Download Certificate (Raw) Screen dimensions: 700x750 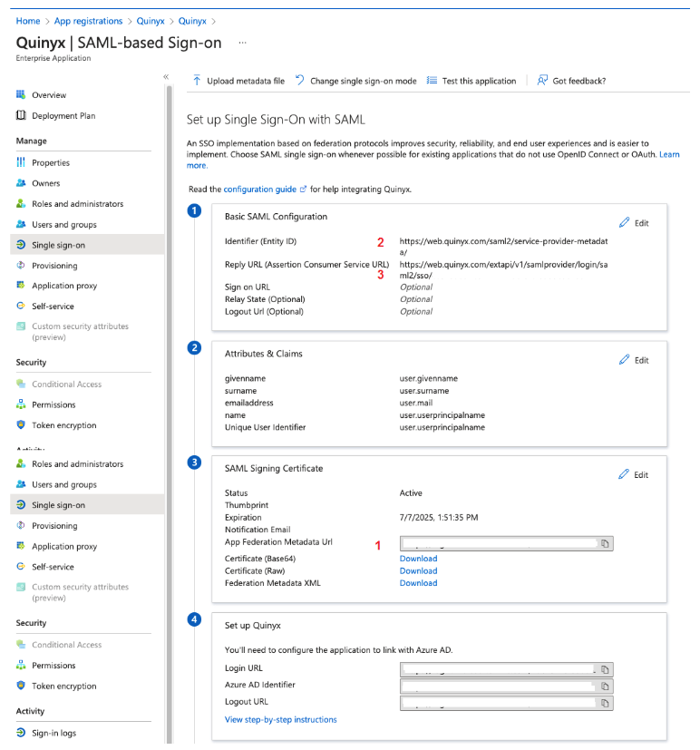418,570
